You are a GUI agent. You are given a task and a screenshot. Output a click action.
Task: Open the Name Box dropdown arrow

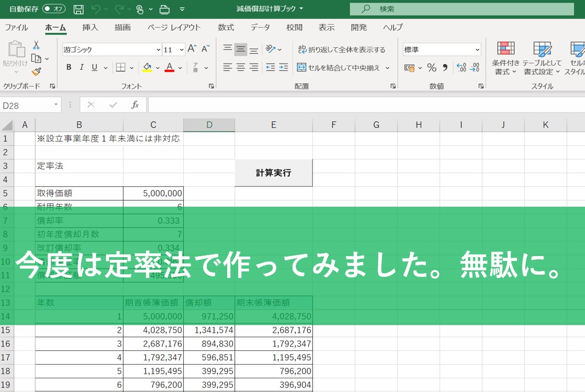pyautogui.click(x=56, y=105)
